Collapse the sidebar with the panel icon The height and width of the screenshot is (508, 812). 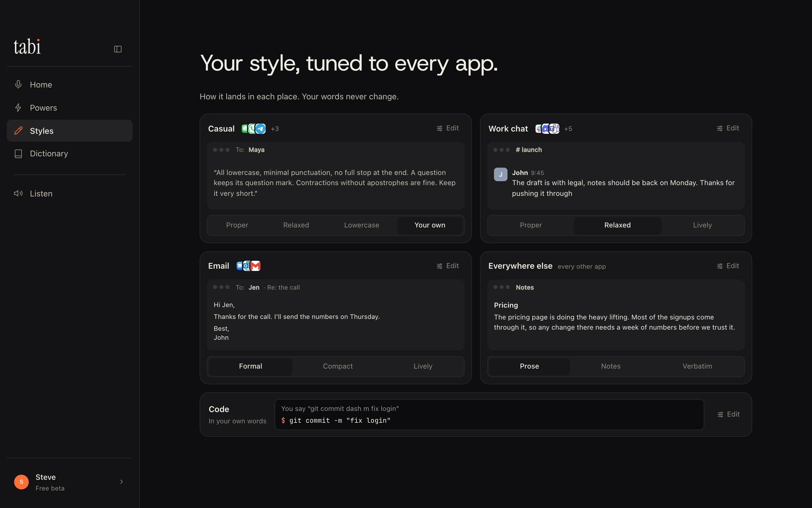(x=118, y=49)
